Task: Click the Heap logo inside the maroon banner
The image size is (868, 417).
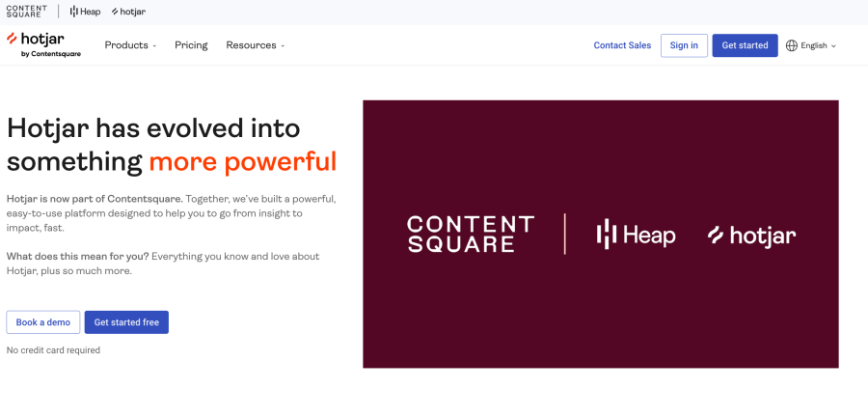Action: [x=636, y=235]
